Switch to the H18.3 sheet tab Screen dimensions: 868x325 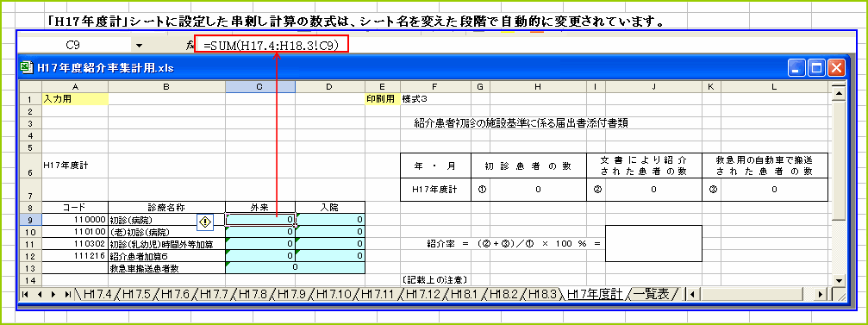(542, 294)
